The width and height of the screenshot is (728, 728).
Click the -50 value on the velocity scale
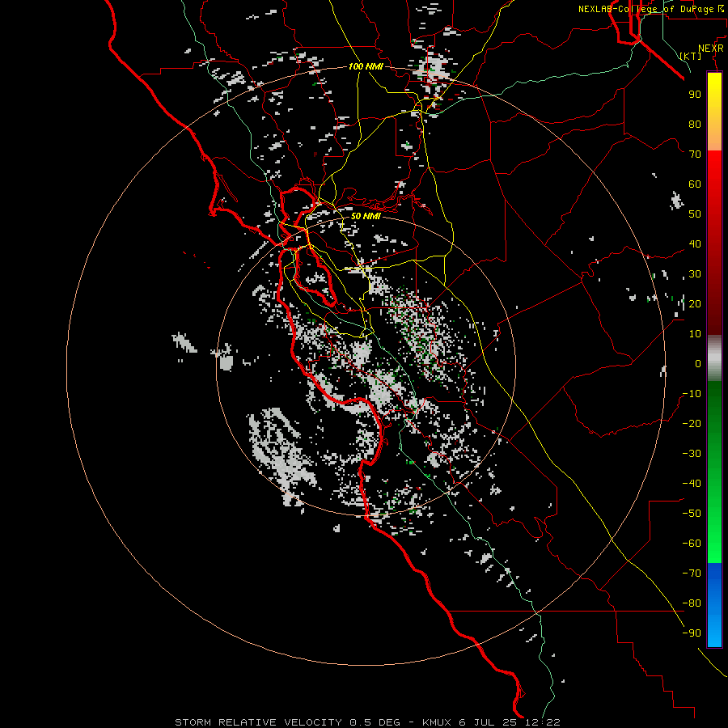[692, 514]
